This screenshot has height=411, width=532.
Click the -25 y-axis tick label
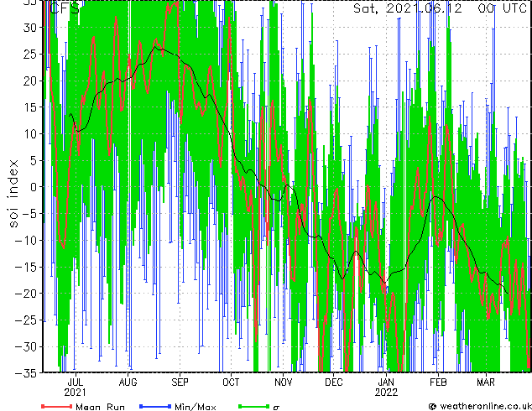(26, 320)
